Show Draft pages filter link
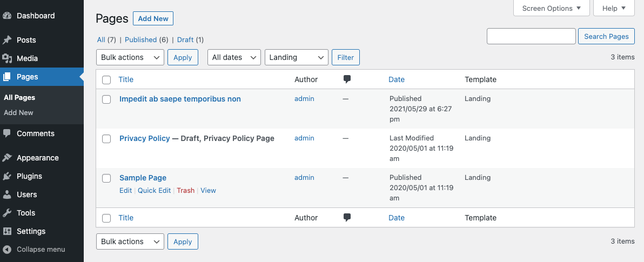 [x=185, y=40]
